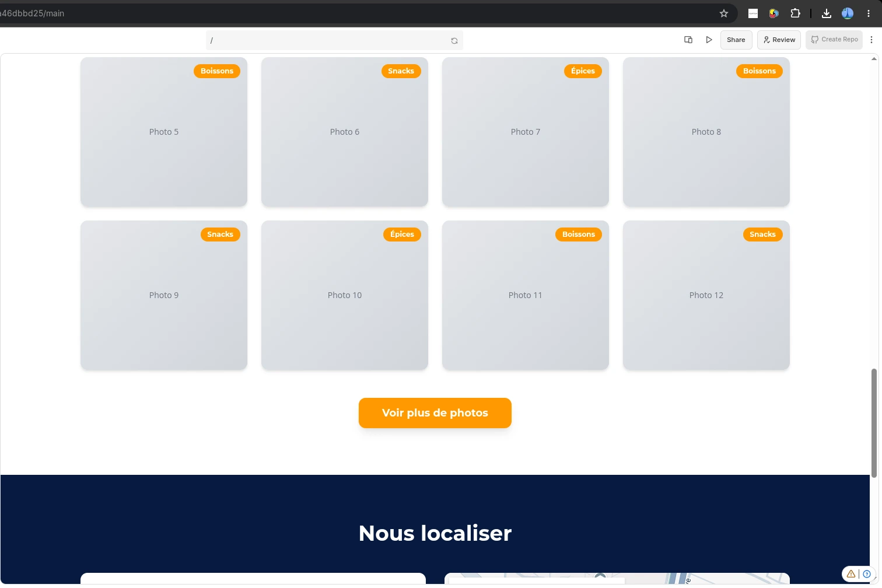
Task: Open the Photo 7 thumbnail
Action: 526,132
